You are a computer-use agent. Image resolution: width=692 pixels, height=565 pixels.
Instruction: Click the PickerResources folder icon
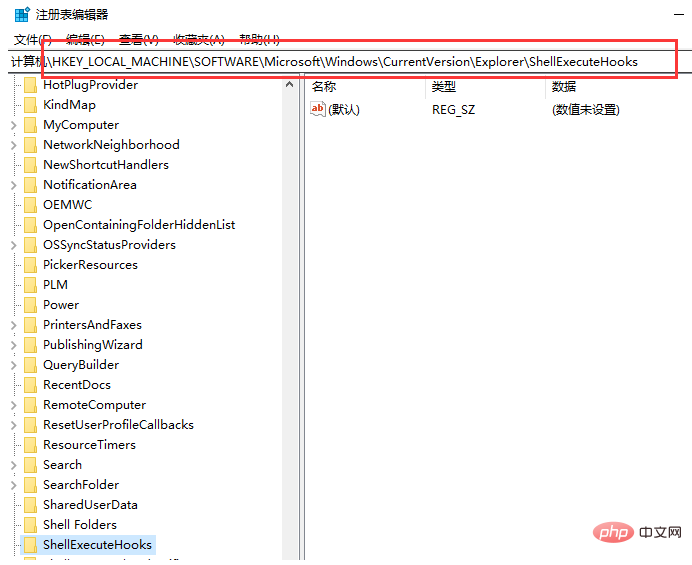click(x=30, y=265)
